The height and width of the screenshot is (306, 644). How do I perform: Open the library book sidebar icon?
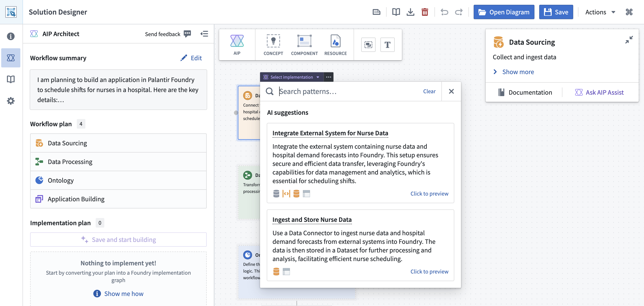pyautogui.click(x=11, y=79)
